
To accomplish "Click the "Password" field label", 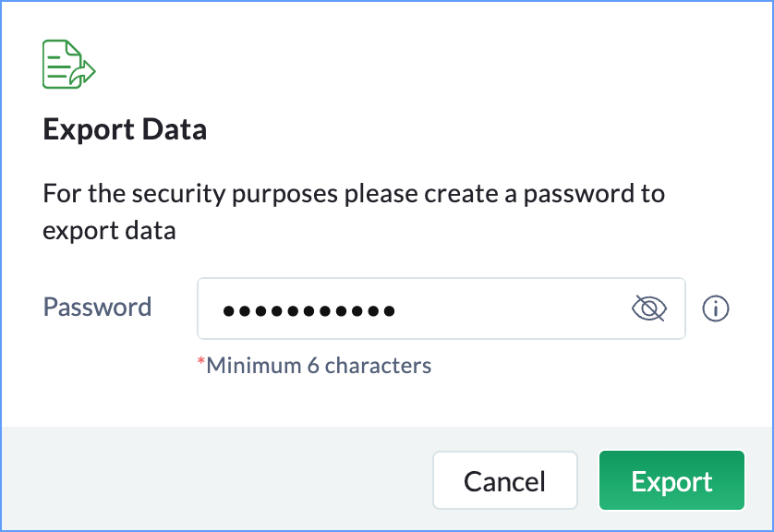I will click(97, 307).
